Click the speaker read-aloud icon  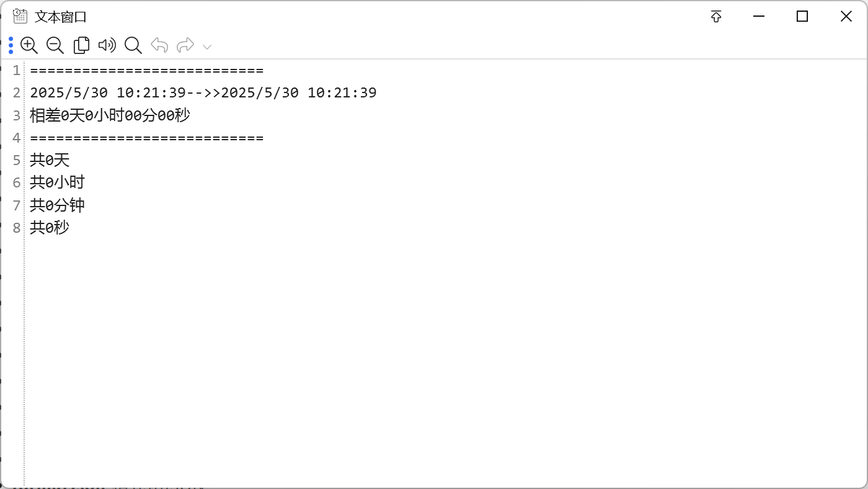107,45
